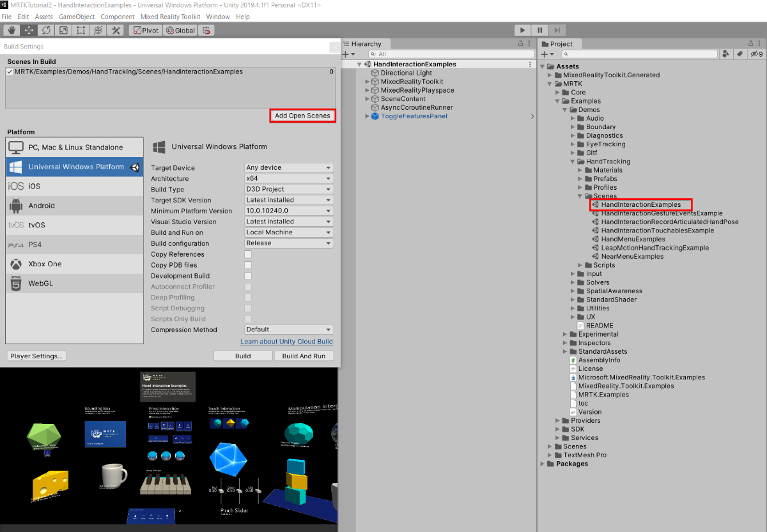Screen dimensions: 767x532
Task: Open the Architecture dropdown
Action: [x=289, y=179]
